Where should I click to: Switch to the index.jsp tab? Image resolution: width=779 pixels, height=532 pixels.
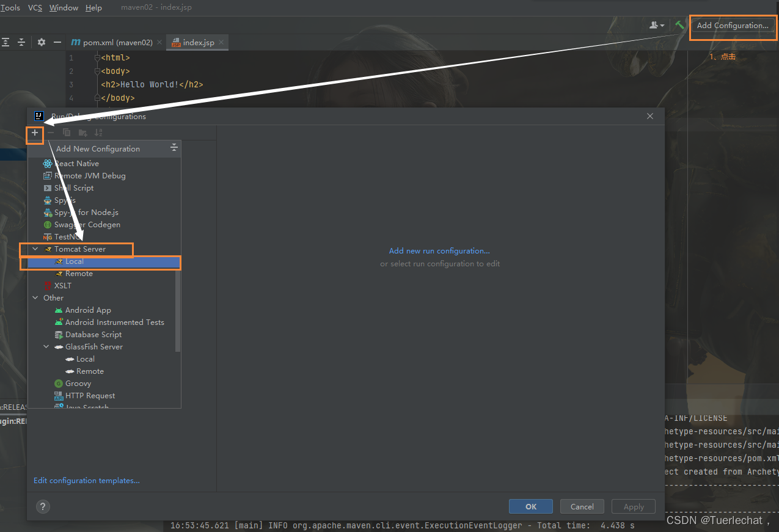pyautogui.click(x=198, y=42)
